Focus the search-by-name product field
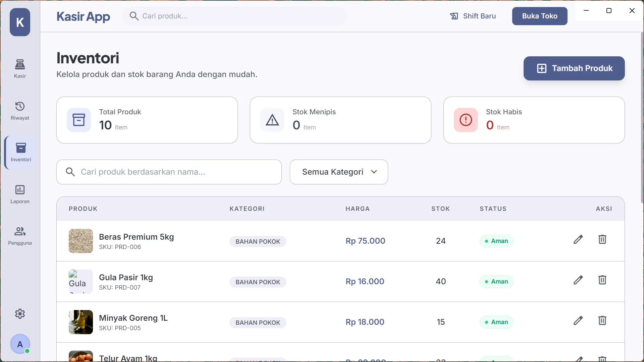The width and height of the screenshot is (644, 362). click(x=169, y=172)
